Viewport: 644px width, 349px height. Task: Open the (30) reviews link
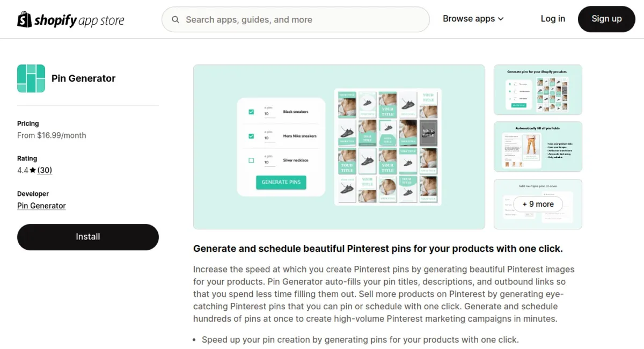point(45,170)
